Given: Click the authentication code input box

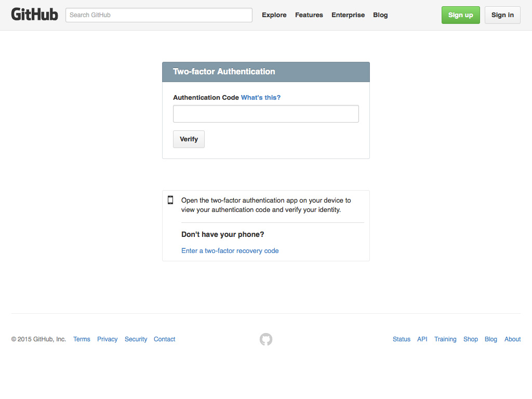Looking at the screenshot, I should (x=265, y=113).
